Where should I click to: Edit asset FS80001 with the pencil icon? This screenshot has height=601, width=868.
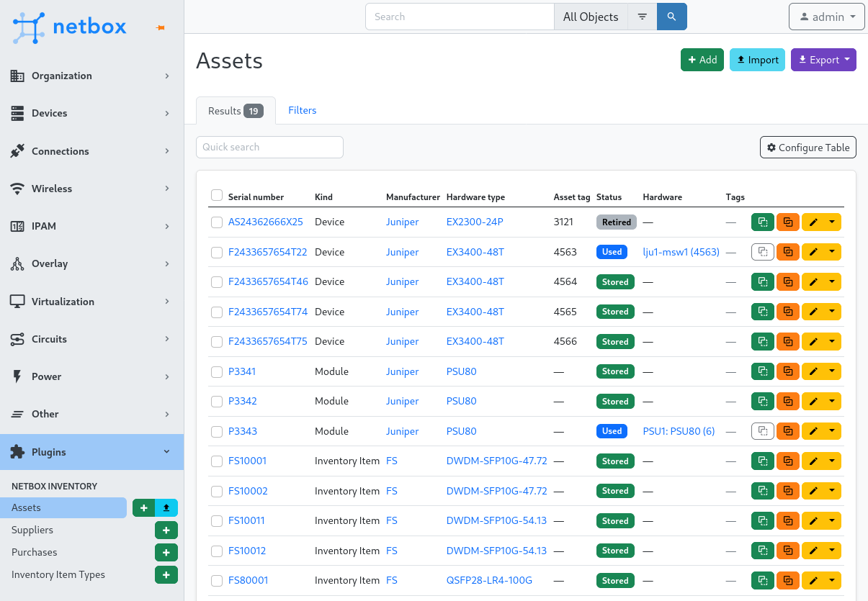click(813, 581)
